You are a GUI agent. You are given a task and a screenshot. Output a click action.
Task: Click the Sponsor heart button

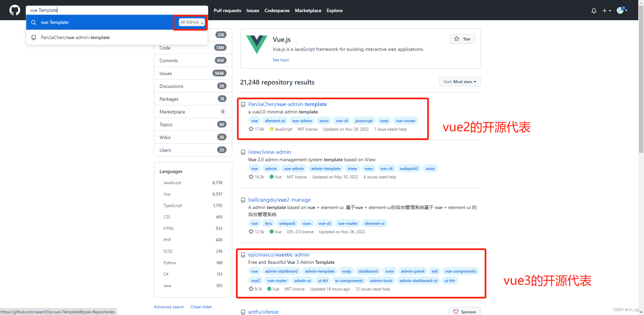click(x=465, y=311)
